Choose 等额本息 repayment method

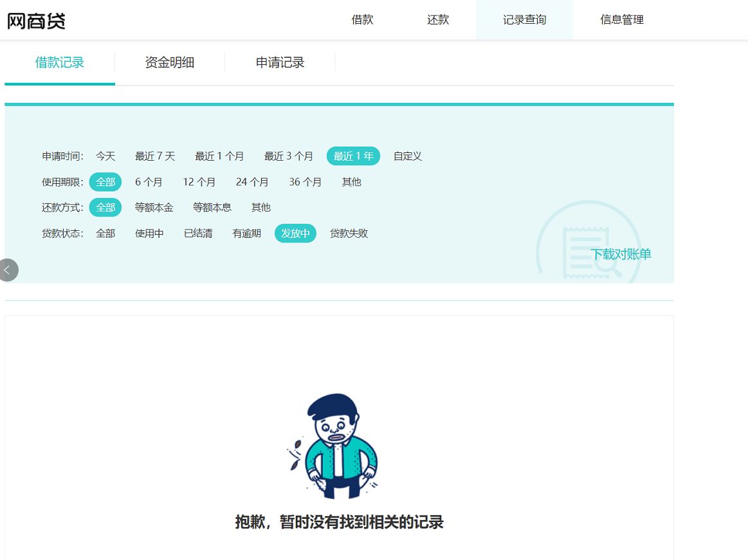212,208
